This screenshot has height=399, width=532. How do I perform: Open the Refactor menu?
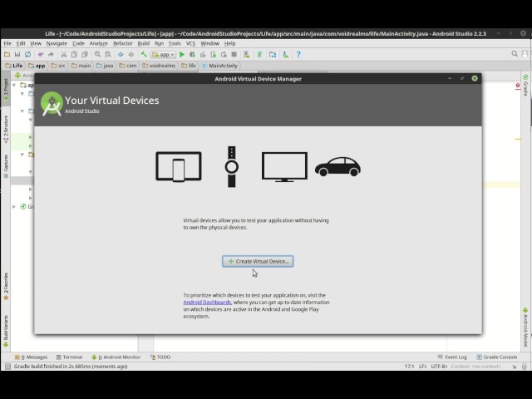click(123, 43)
